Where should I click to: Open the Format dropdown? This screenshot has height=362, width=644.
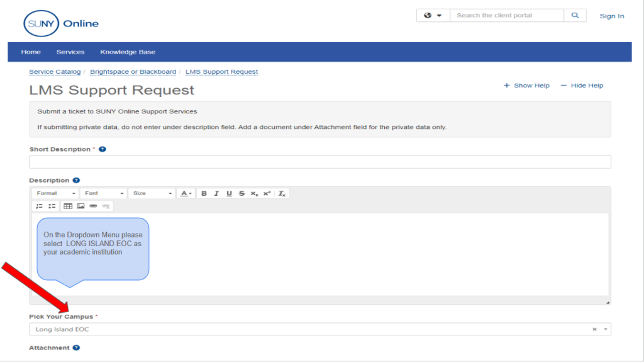tap(55, 193)
